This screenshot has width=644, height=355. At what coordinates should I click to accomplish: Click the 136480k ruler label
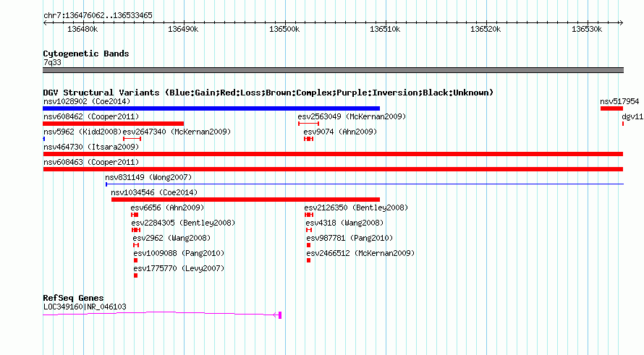pos(82,29)
